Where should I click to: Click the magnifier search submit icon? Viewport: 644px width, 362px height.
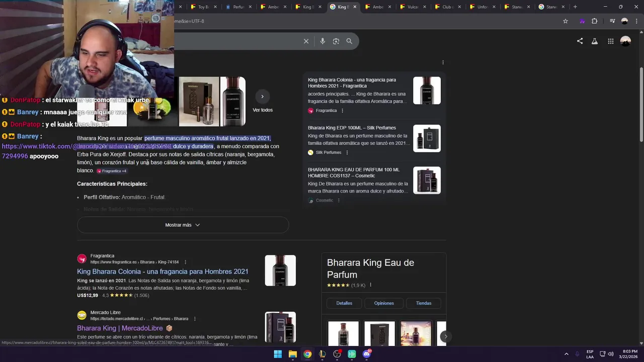(x=349, y=41)
